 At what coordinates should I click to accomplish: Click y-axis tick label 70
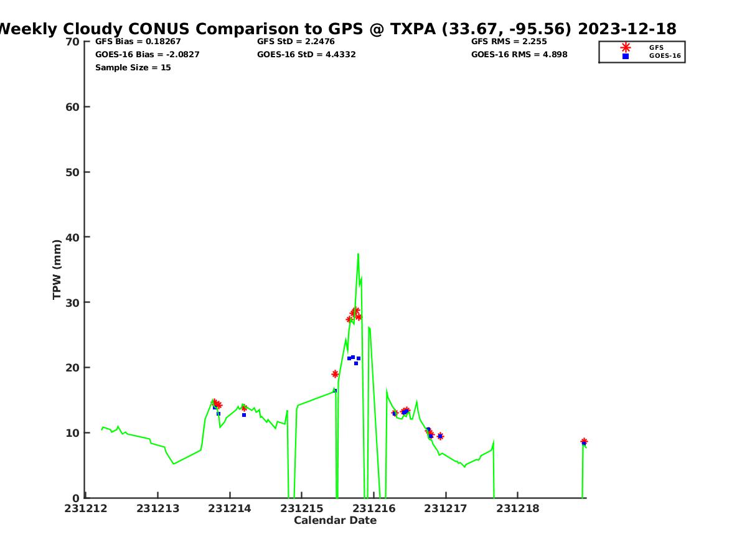pyautogui.click(x=72, y=42)
